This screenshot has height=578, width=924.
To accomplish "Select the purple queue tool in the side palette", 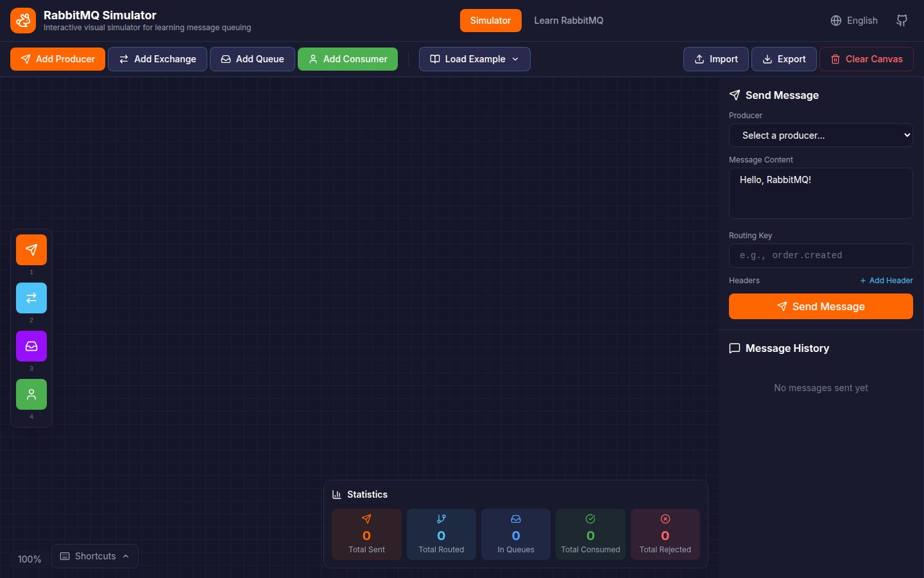I will pos(31,346).
